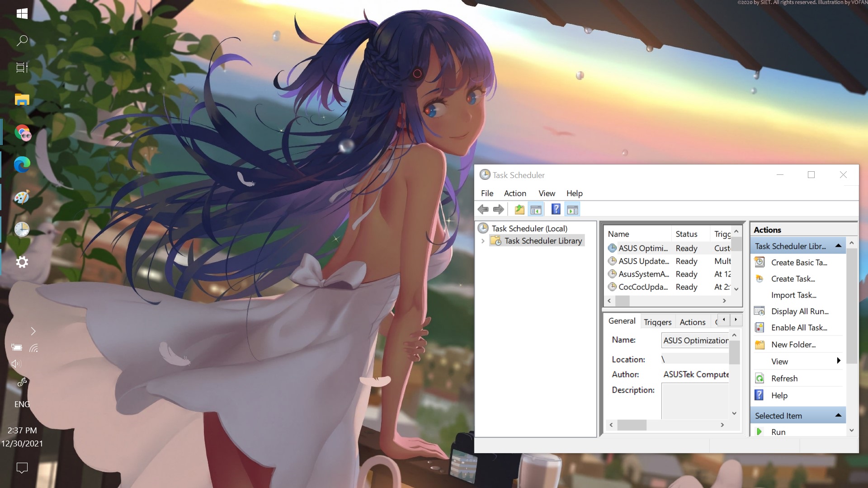Collapse the Task Scheduler Library actions section
Screen dimensions: 868x488
click(838, 246)
